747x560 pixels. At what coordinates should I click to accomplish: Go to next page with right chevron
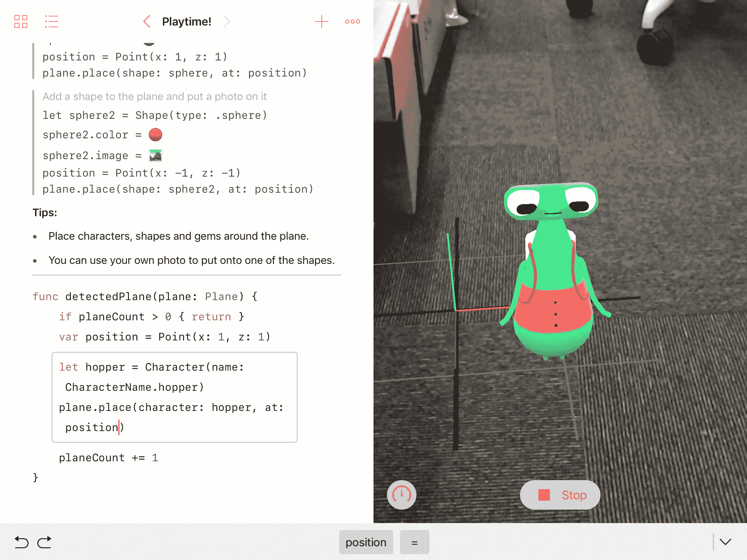227,21
